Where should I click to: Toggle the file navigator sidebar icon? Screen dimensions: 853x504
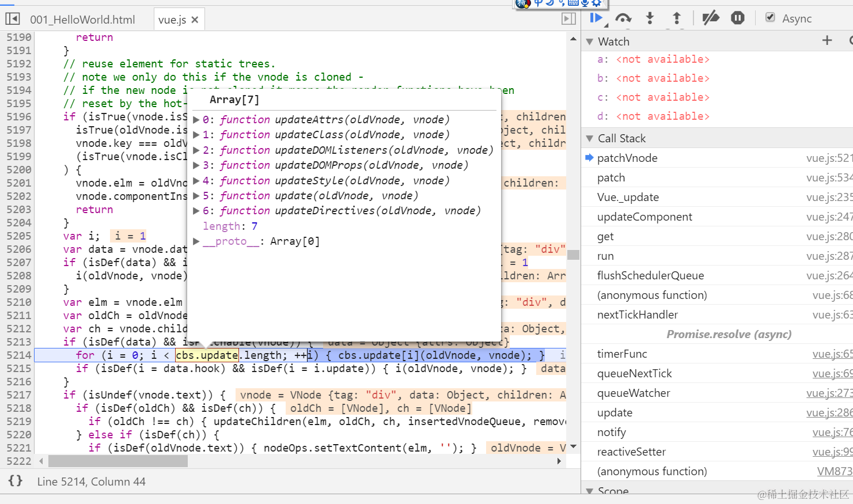[x=12, y=19]
